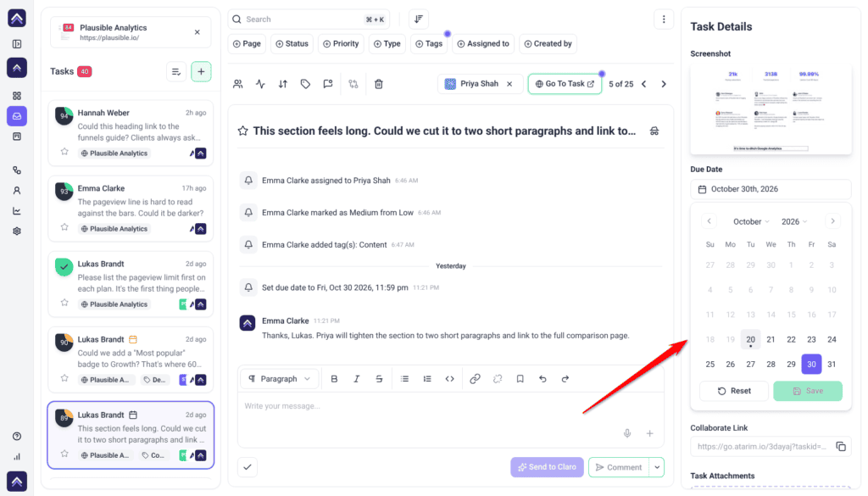Open the dashboard grid icon in sidebar
868x496 pixels.
coord(17,96)
